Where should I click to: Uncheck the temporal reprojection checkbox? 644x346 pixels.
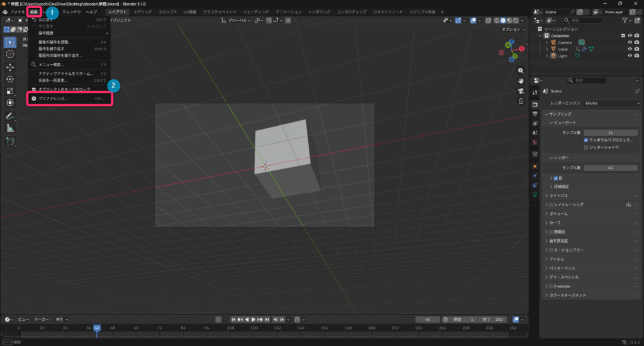586,140
